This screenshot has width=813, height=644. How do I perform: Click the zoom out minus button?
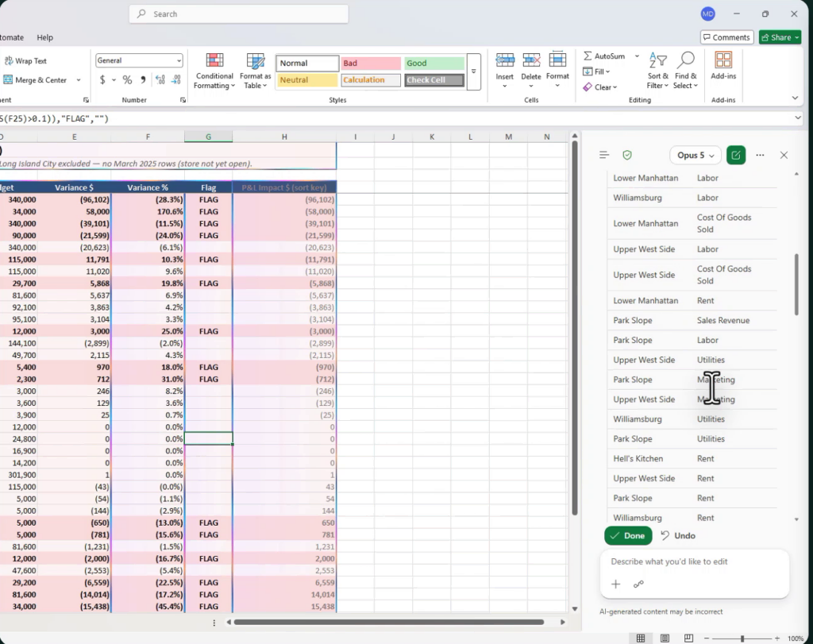pos(707,638)
